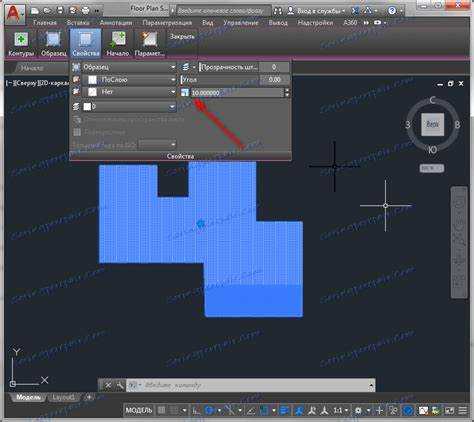Toggle the grid display in status bar

(162, 410)
